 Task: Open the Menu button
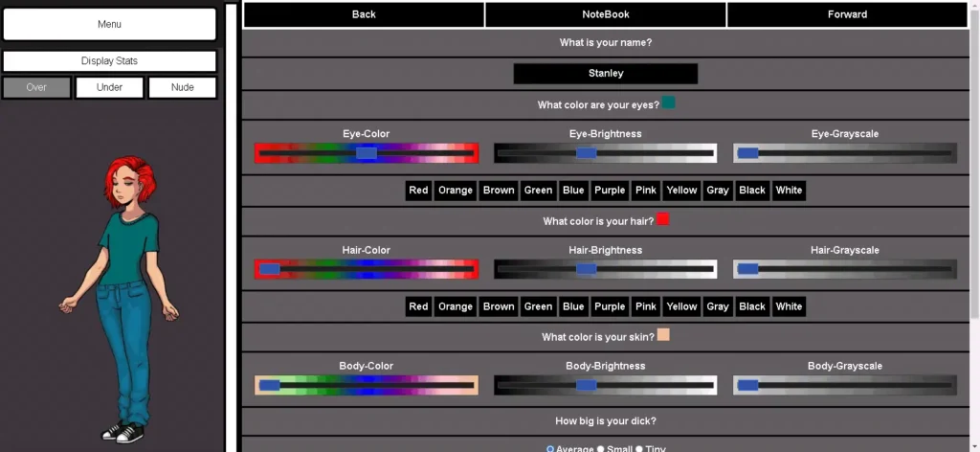[x=109, y=24]
